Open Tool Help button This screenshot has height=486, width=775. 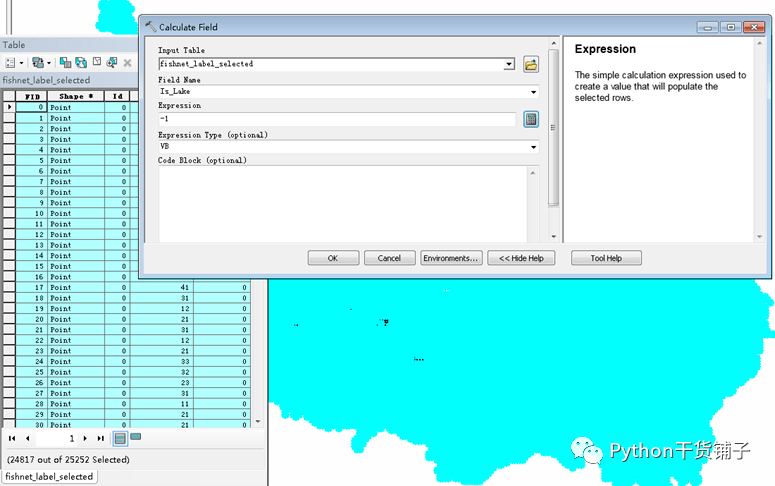coord(606,258)
